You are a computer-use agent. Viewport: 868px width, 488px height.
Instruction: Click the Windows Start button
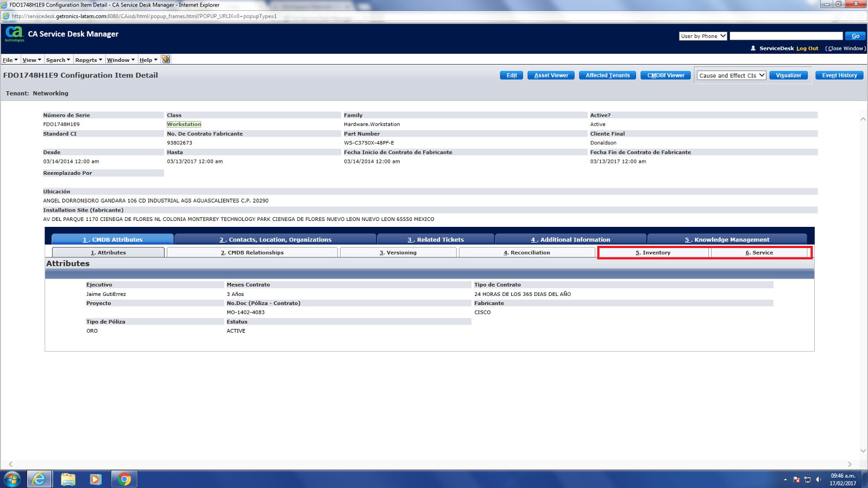pyautogui.click(x=12, y=479)
